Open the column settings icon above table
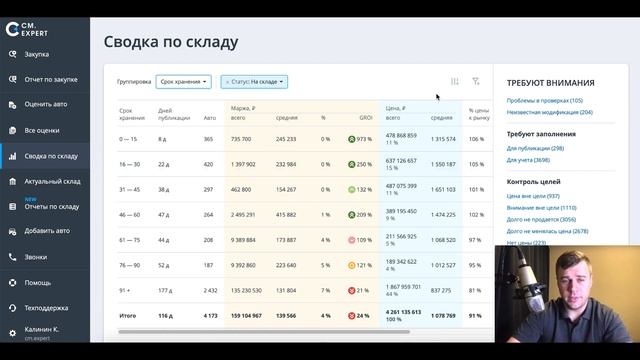The height and width of the screenshot is (360, 640). point(455,82)
